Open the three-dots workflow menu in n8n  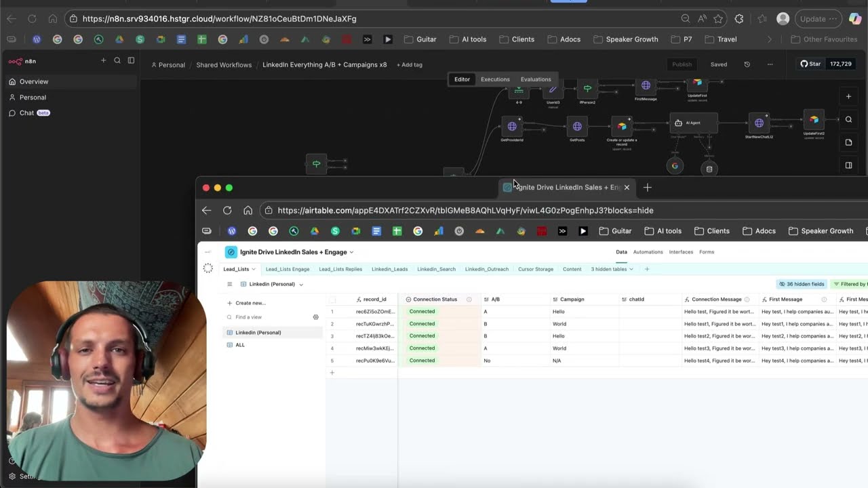click(x=770, y=64)
